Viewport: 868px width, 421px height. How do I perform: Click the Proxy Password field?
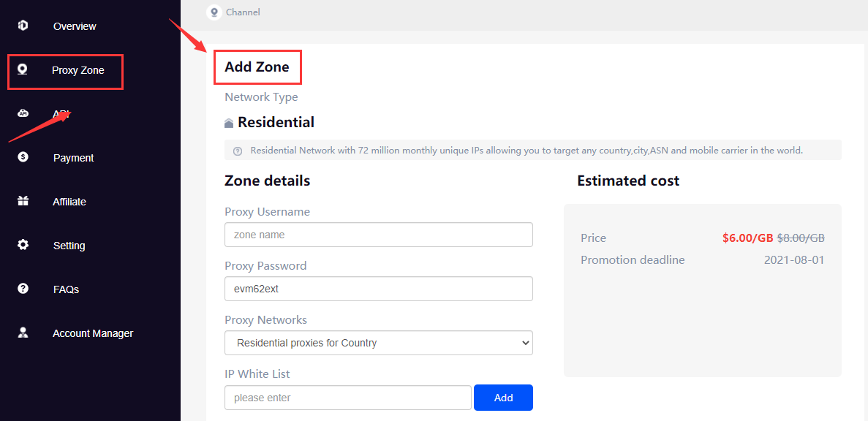click(x=379, y=289)
